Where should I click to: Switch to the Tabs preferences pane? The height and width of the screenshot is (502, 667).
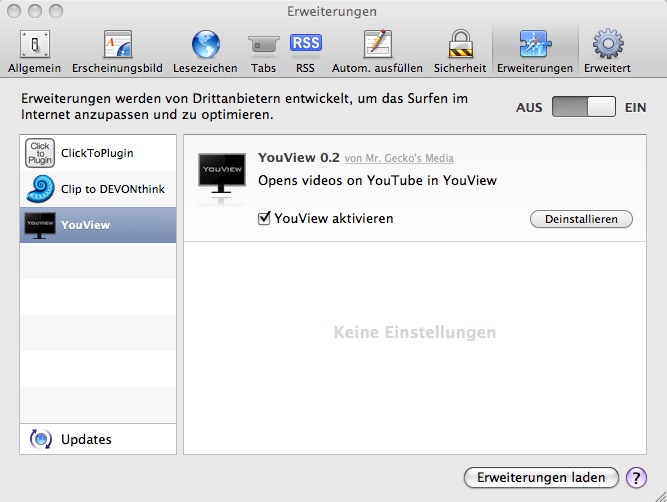[x=263, y=51]
